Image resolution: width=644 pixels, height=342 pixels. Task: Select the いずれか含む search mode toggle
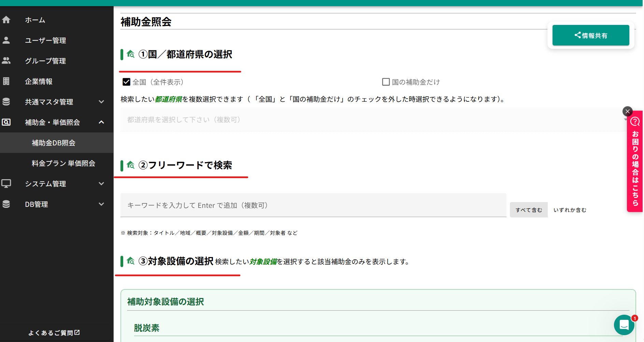point(570,210)
